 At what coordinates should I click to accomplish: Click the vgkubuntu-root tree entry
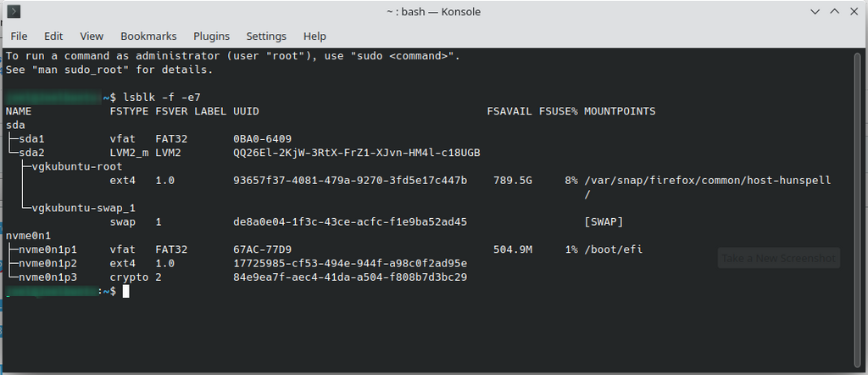tap(77, 166)
